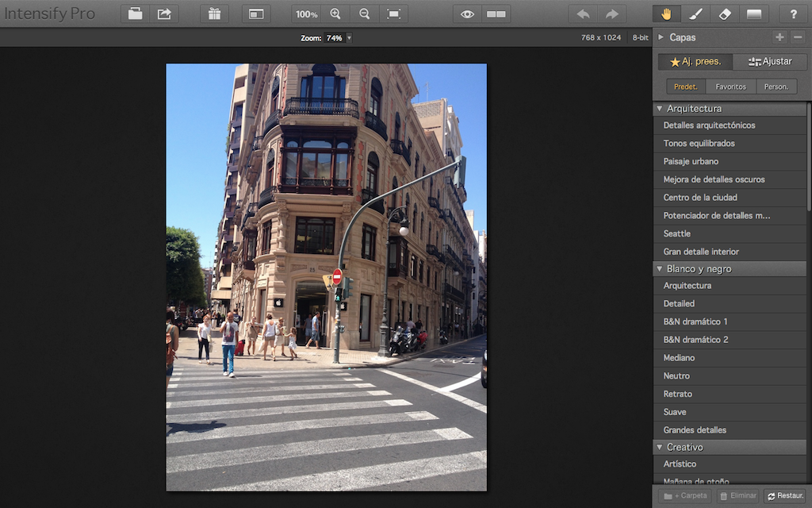Toggle the side-by-side compare view
This screenshot has width=812, height=508.
click(x=496, y=14)
